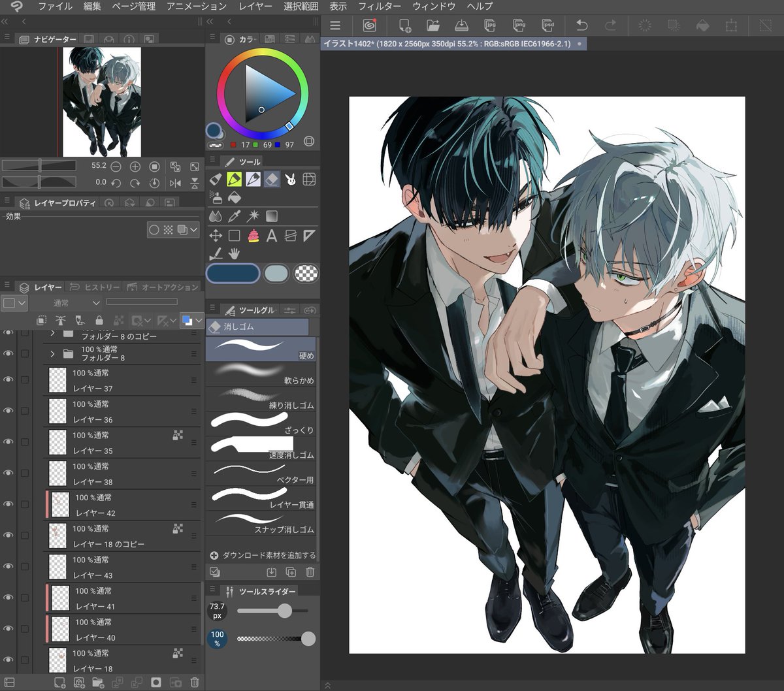Hide フォルダー 8 using its eye icon
The width and height of the screenshot is (784, 691).
8,353
